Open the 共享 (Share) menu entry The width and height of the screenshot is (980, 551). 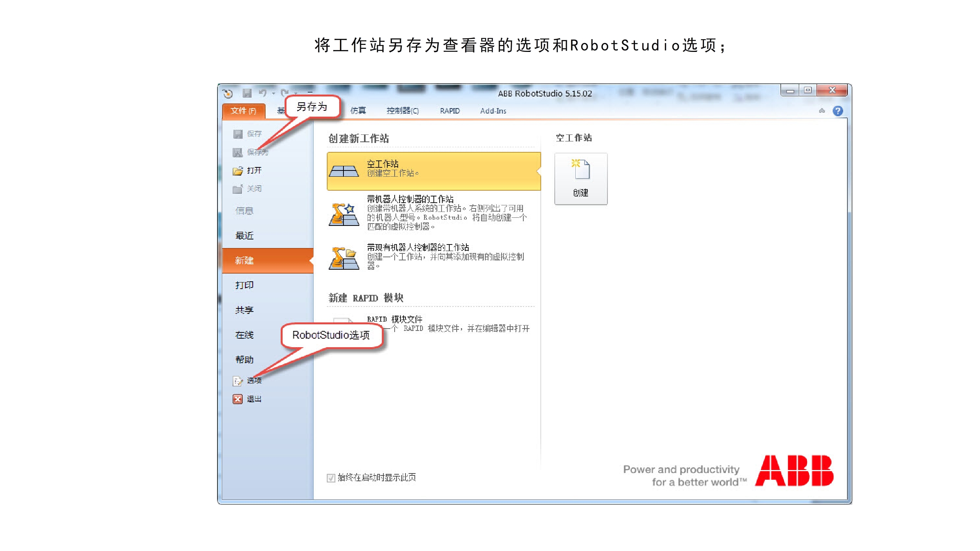(244, 310)
